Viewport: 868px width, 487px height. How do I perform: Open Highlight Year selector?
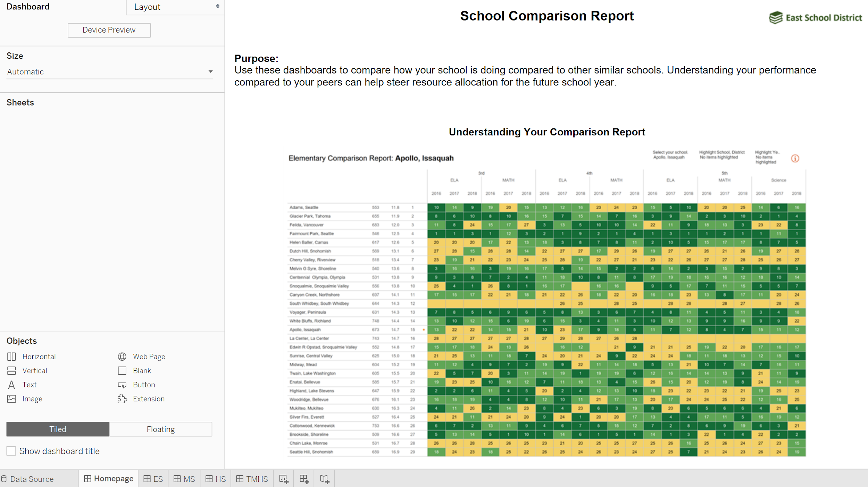tap(768, 157)
